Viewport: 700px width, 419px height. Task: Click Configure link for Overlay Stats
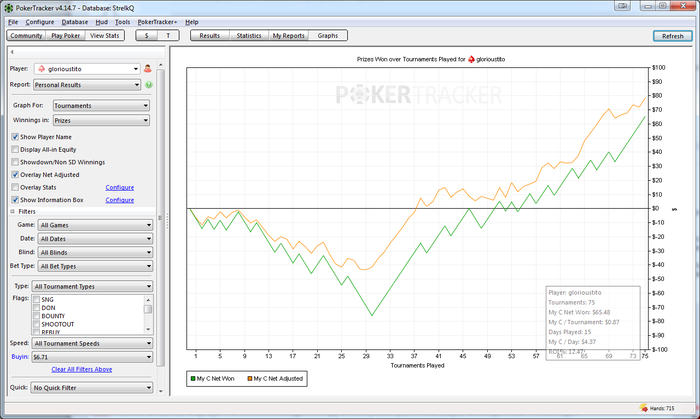pos(120,187)
